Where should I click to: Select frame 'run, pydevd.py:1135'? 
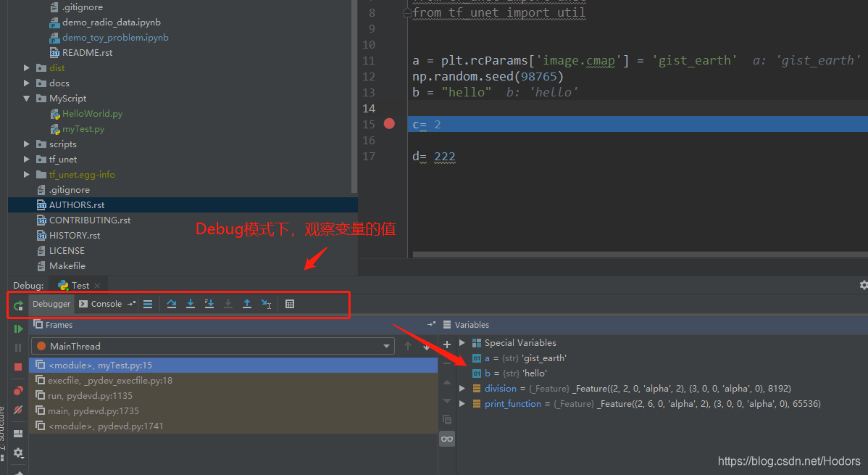[233, 396]
